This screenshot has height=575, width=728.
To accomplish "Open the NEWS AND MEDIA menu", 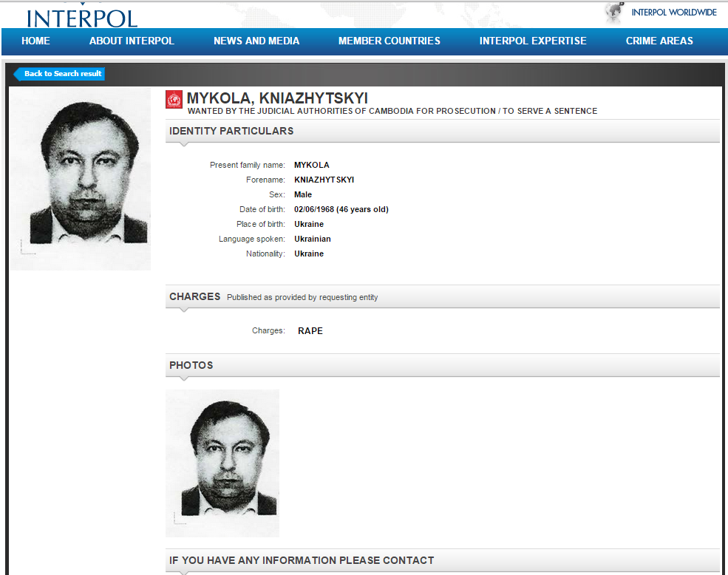I will [x=256, y=41].
